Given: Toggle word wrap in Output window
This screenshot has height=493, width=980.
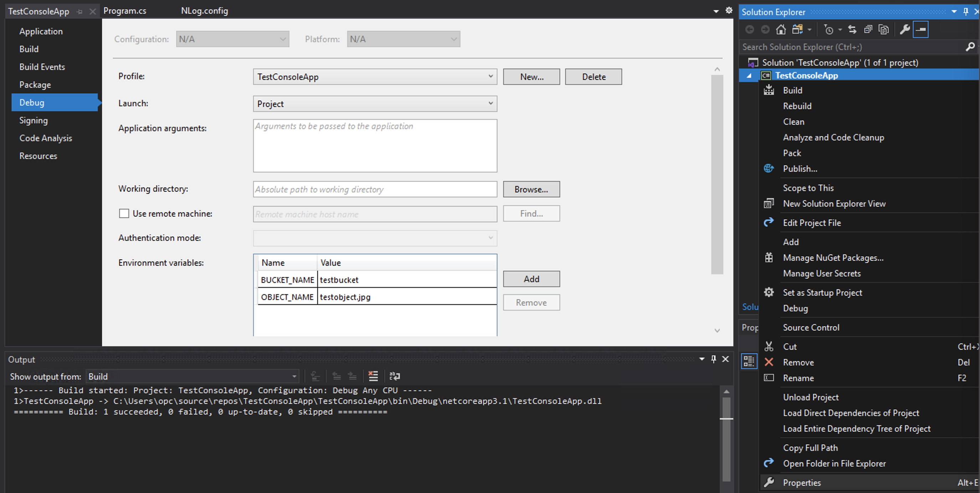Looking at the screenshot, I should [394, 376].
